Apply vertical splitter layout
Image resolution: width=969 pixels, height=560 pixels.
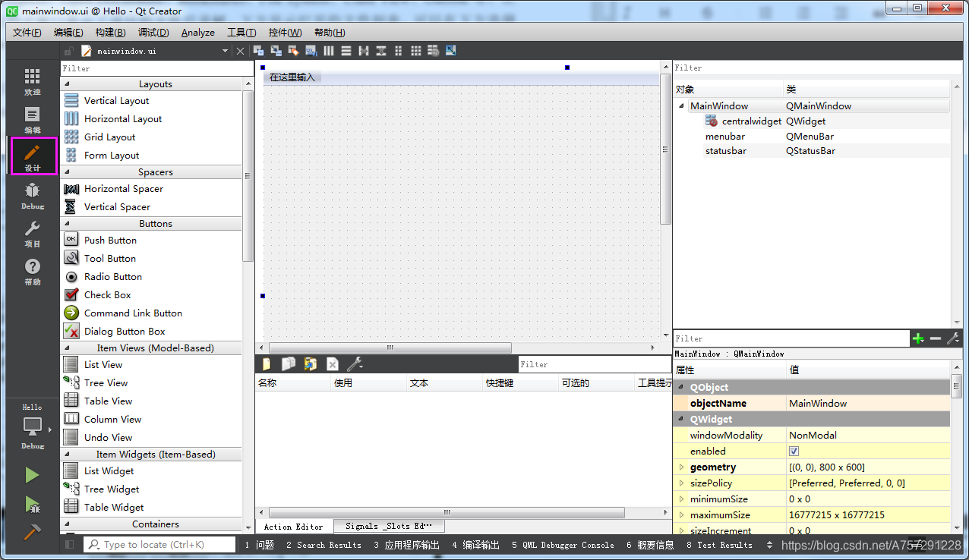pyautogui.click(x=381, y=51)
